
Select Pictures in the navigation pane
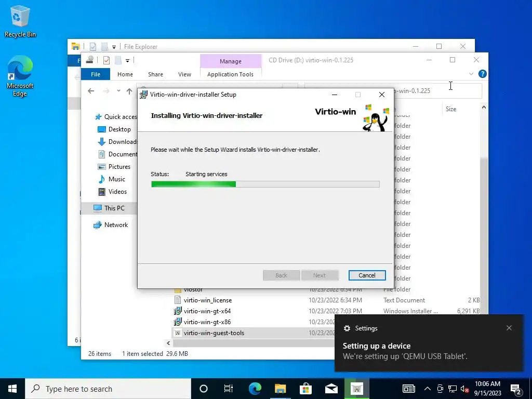click(x=114, y=167)
